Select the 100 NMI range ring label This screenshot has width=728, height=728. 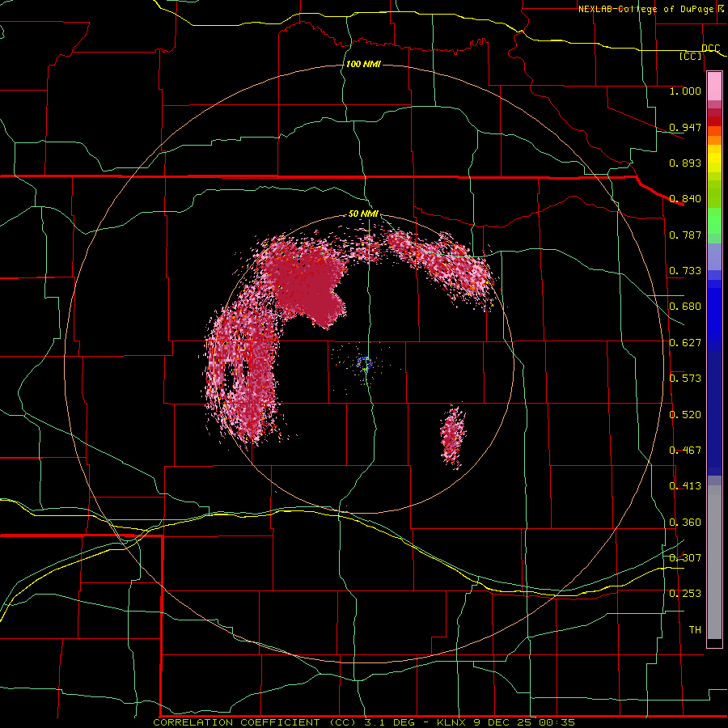click(x=363, y=64)
